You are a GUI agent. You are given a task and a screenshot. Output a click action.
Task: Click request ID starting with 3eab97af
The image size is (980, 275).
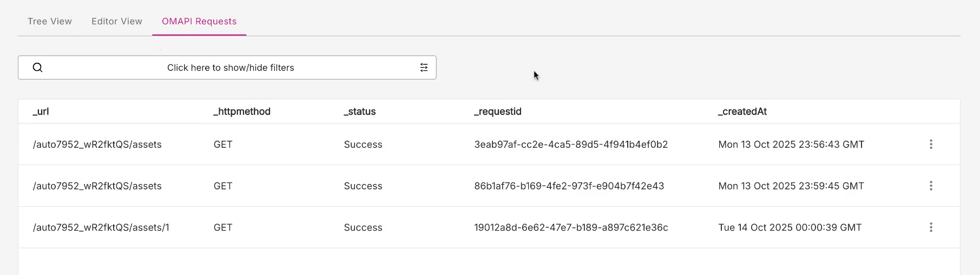pos(571,145)
